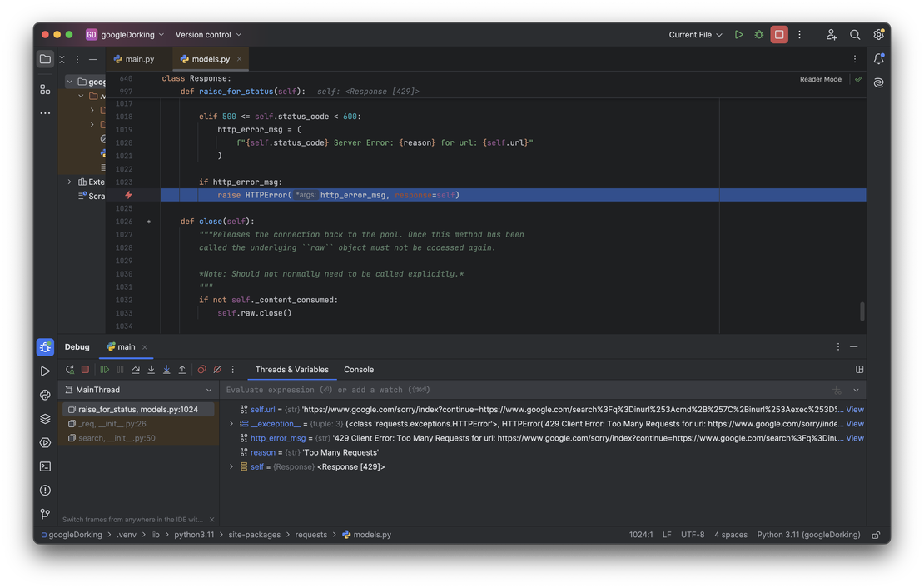Stop the debug session in debug toolbar
The height and width of the screenshot is (588, 924).
[x=85, y=370]
